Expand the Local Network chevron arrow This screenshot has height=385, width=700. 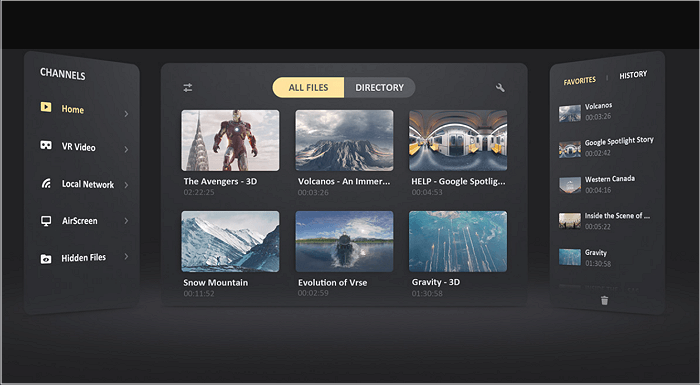point(126,185)
